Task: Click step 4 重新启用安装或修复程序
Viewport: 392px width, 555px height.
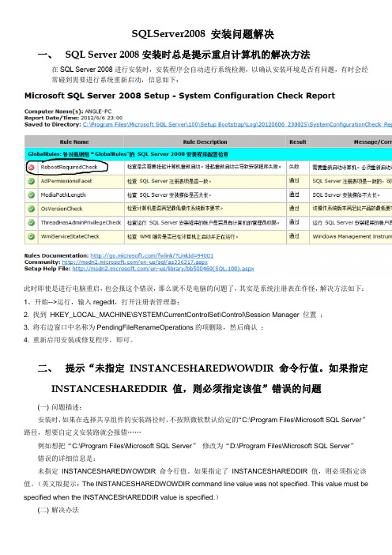Action: tap(78, 340)
